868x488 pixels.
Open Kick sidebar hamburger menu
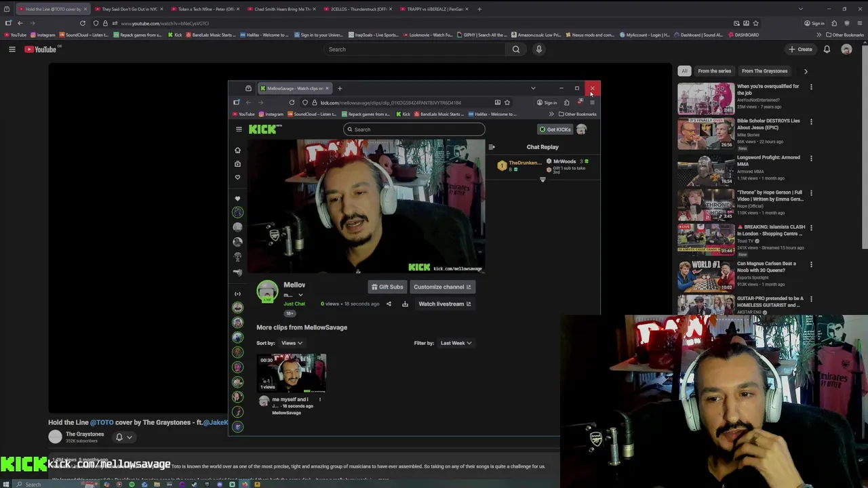(x=239, y=129)
